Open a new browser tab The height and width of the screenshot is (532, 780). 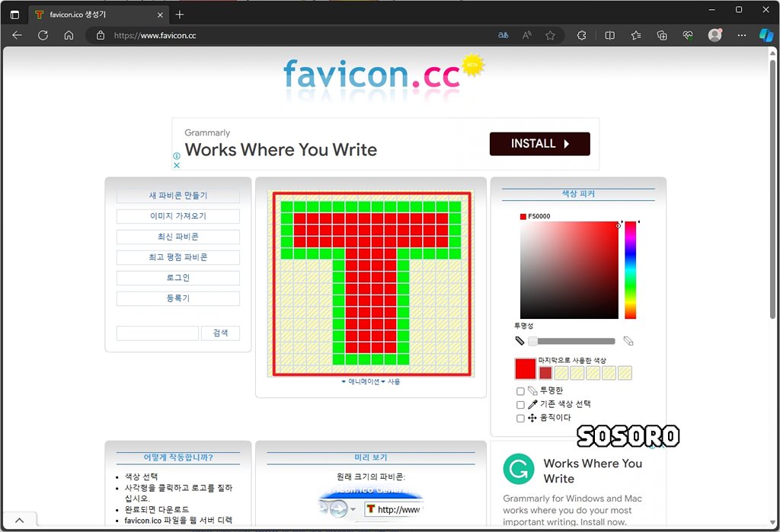[x=180, y=15]
